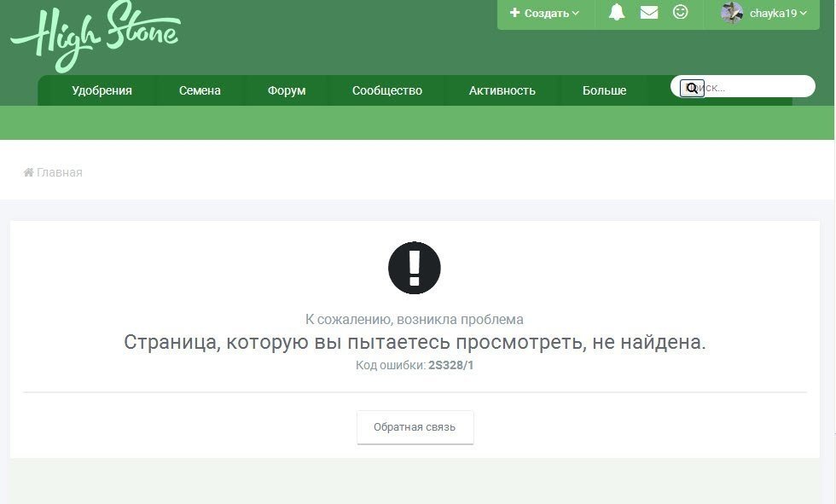Open the Семена navigation tab
Image resolution: width=836 pixels, height=504 pixels.
click(x=200, y=90)
